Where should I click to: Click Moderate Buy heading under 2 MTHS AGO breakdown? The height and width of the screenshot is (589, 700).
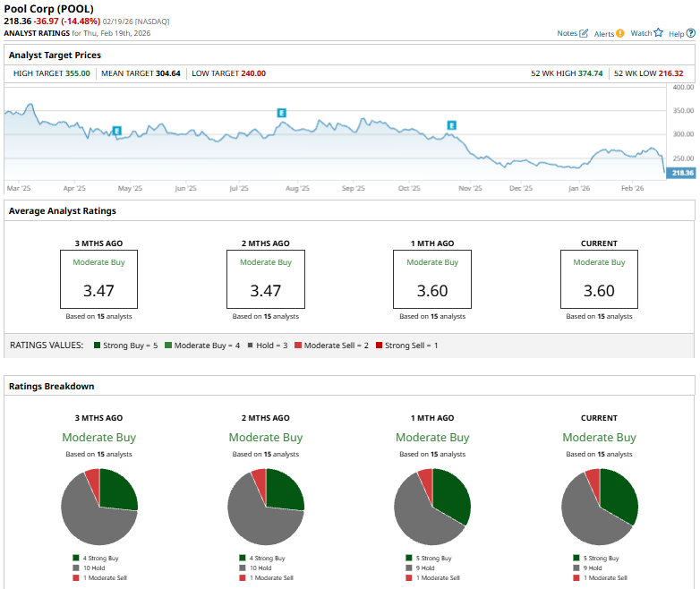265,438
